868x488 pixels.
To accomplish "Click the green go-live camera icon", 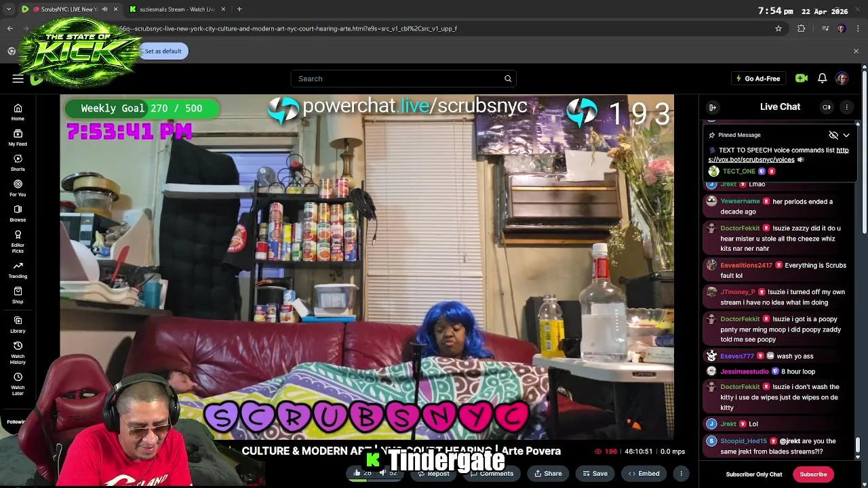I will (x=802, y=79).
